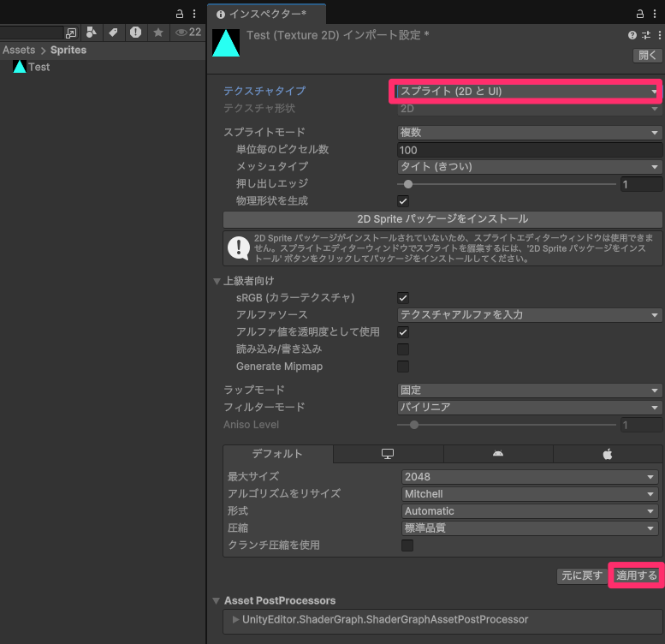The image size is (665, 644).
Task: Click the favorites star icon
Action: (x=158, y=33)
